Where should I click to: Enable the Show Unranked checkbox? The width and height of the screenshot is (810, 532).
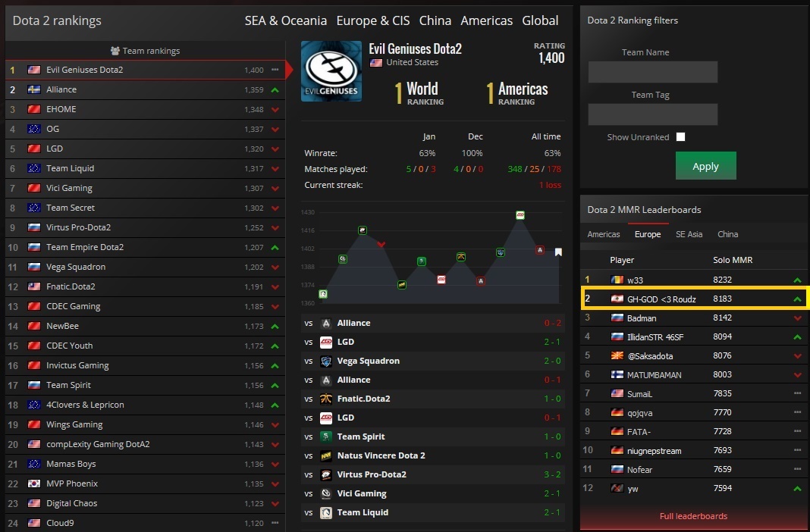click(680, 136)
